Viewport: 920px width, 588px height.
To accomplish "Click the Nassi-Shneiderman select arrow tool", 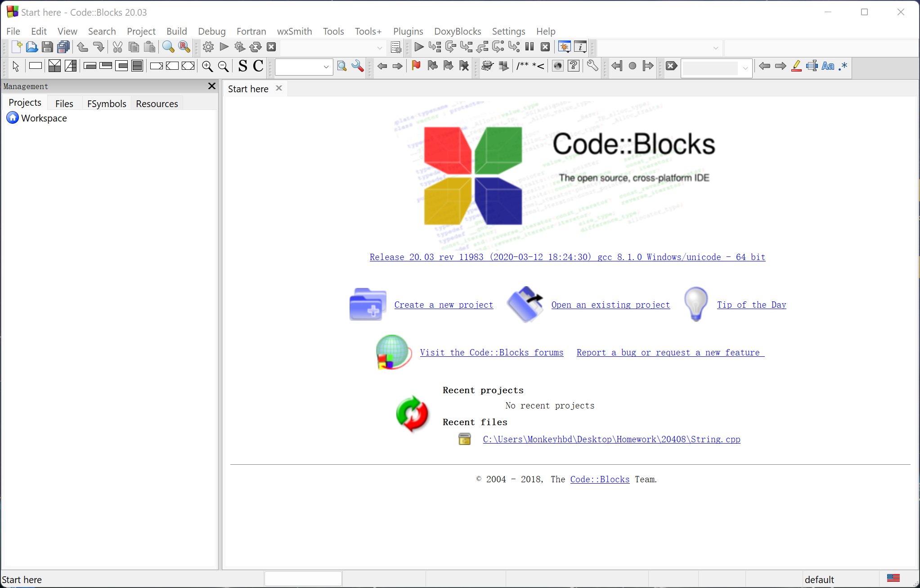I will tap(16, 66).
